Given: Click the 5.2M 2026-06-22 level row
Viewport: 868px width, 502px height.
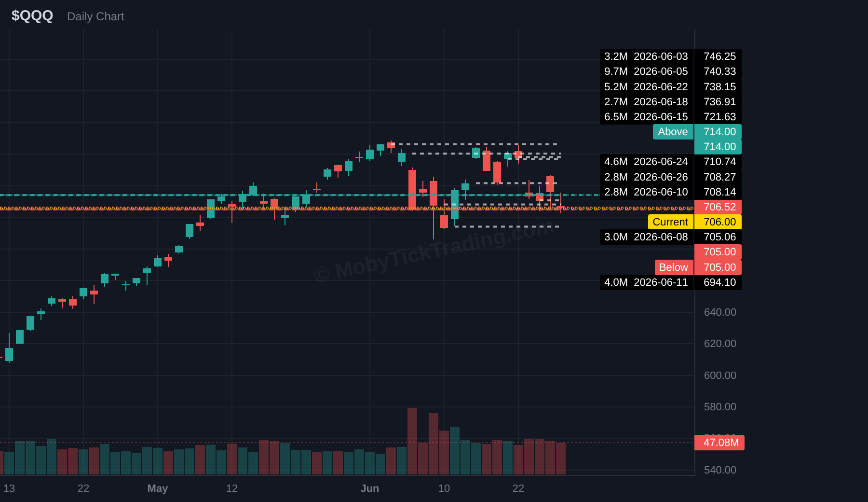Looking at the screenshot, I should 671,87.
